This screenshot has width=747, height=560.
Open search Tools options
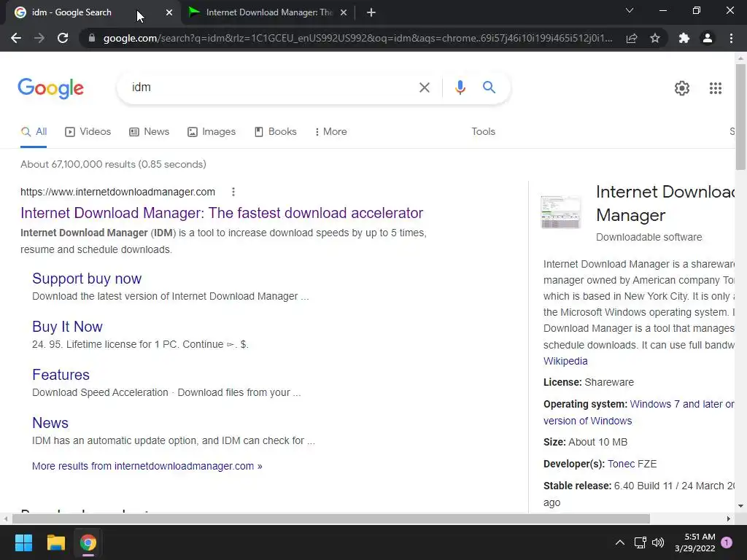483,132
